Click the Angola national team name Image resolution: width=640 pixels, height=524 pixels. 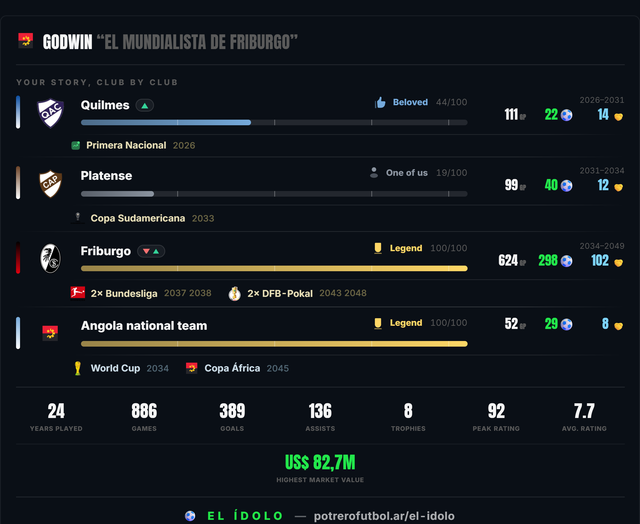click(x=144, y=326)
